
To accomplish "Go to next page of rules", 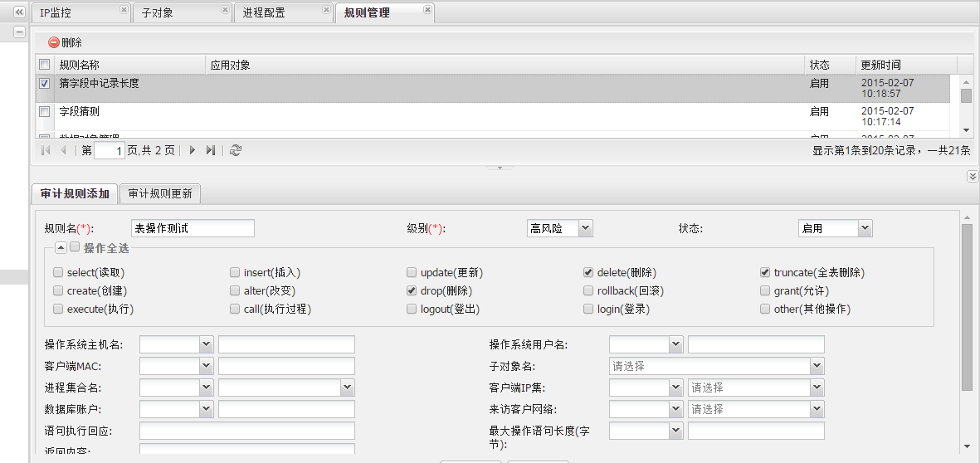I will 193,150.
